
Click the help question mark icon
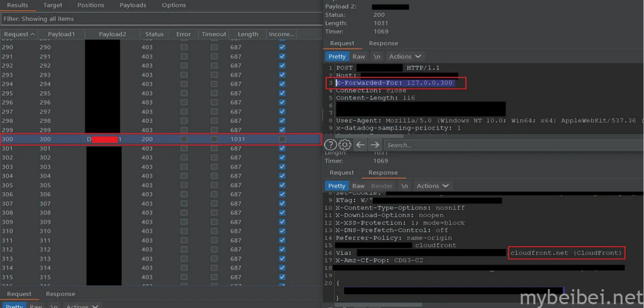coord(331,145)
